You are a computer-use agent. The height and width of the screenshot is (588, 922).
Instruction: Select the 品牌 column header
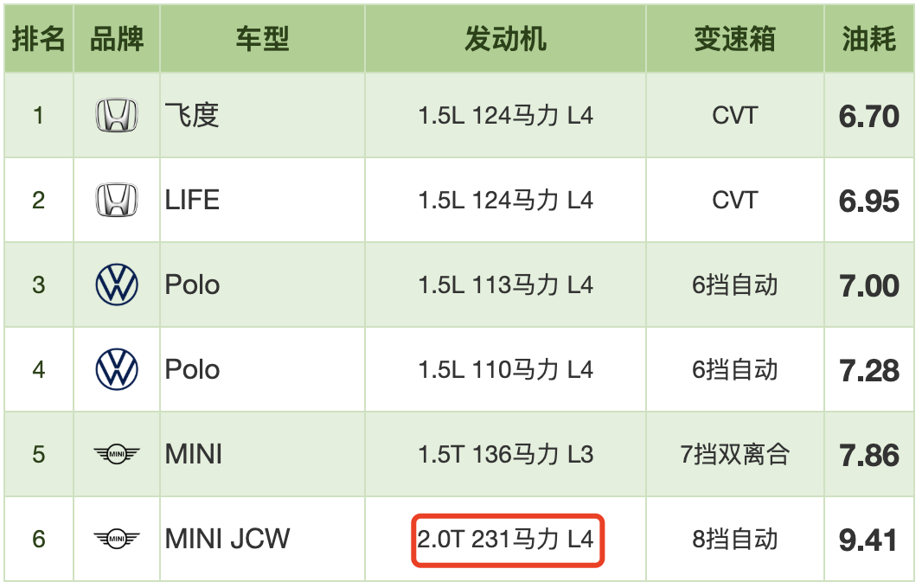(117, 40)
